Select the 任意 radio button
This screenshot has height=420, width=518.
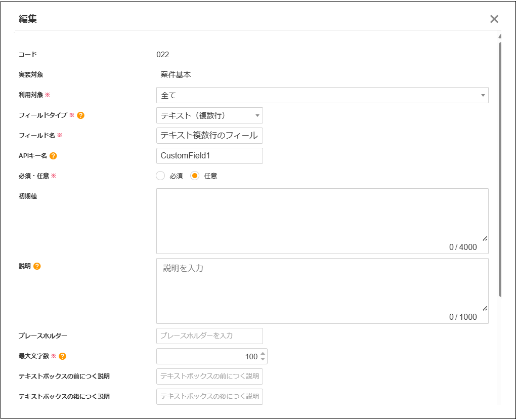(195, 176)
